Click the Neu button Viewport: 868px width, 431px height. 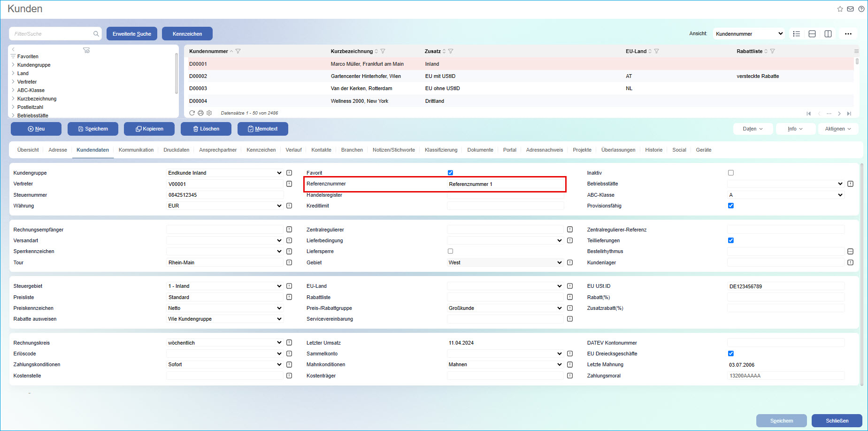click(x=36, y=129)
